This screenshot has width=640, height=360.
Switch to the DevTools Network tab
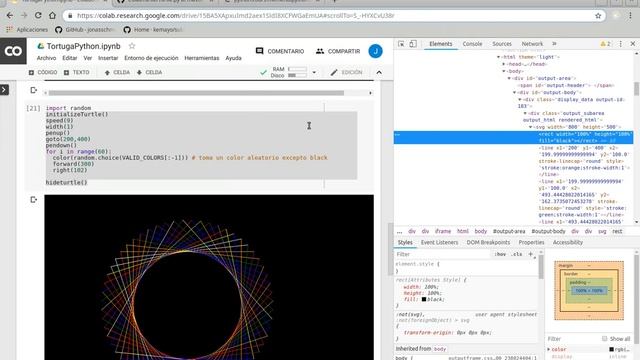[532, 44]
